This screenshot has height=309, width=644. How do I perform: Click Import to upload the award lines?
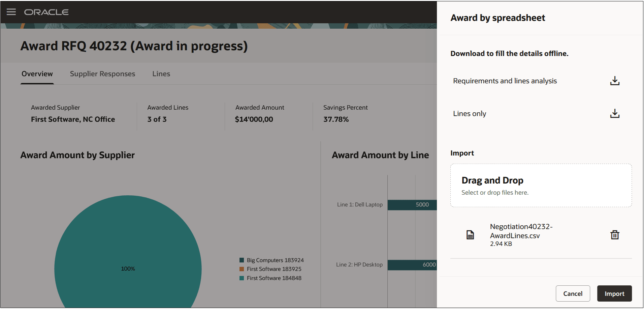614,293
